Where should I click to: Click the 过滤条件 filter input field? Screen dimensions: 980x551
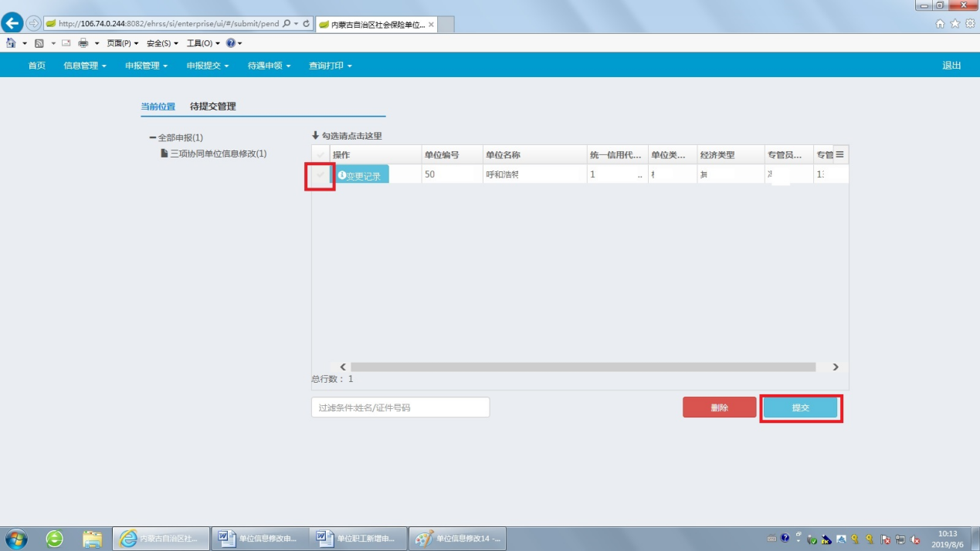click(x=400, y=407)
